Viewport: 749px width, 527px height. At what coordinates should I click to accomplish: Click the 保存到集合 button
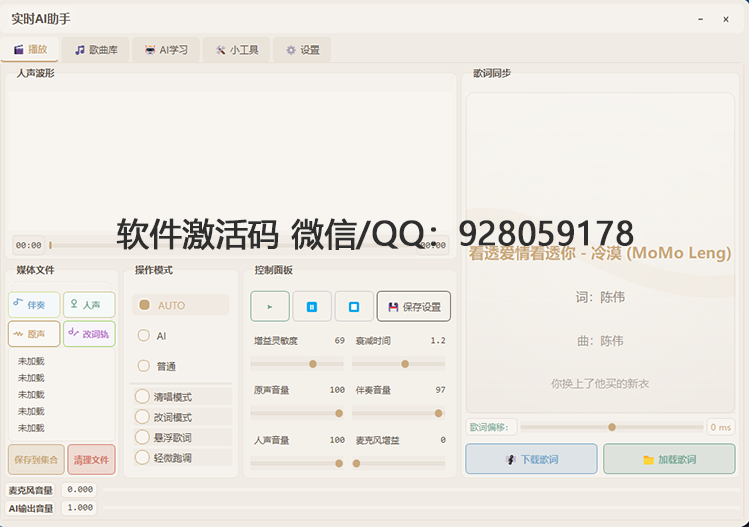coord(36,459)
